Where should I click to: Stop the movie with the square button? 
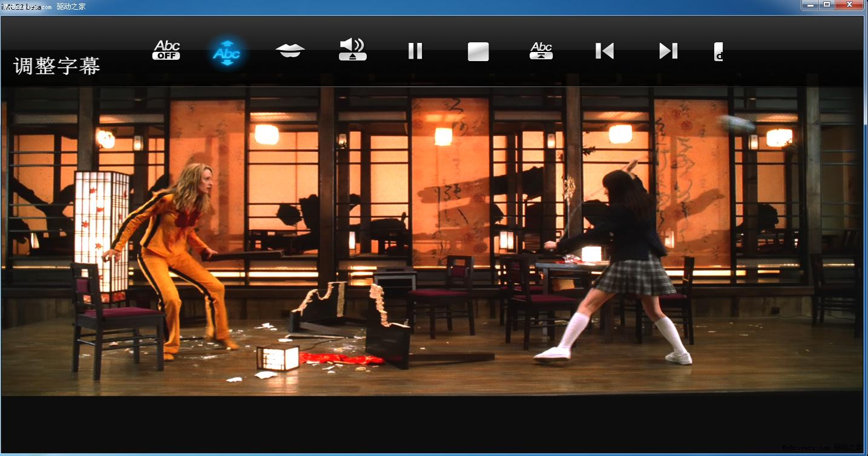pyautogui.click(x=478, y=51)
